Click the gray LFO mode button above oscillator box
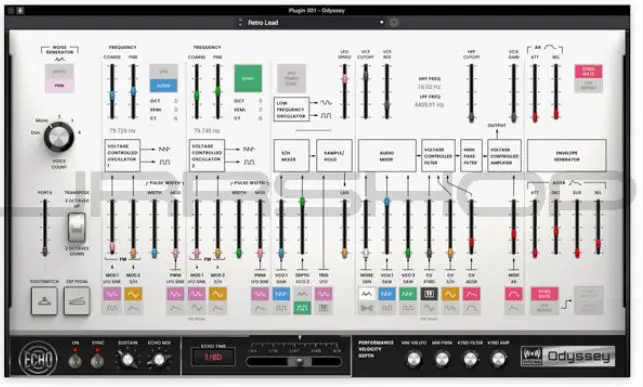 click(x=291, y=78)
